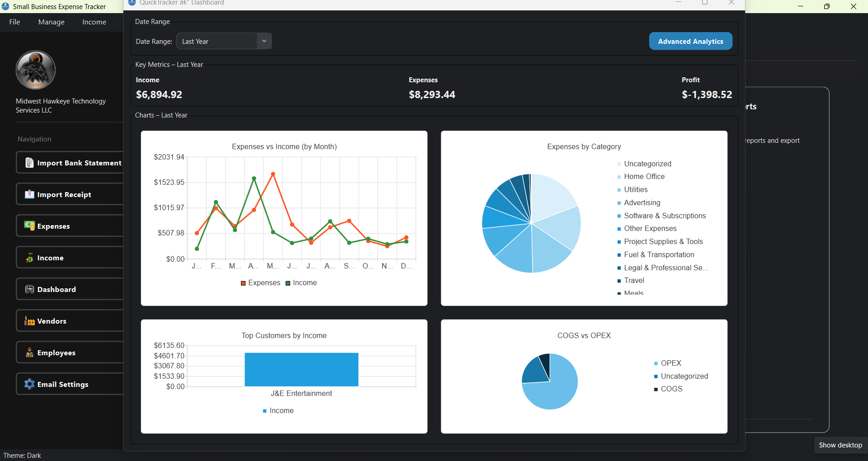Click the Advanced Analytics button
The height and width of the screenshot is (461, 868).
691,41
